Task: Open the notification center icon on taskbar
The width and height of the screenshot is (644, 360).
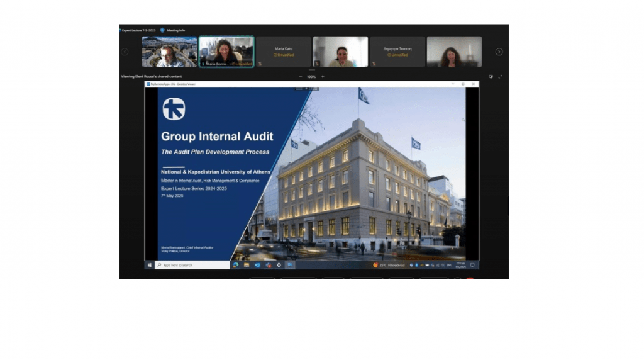Action: point(472,265)
